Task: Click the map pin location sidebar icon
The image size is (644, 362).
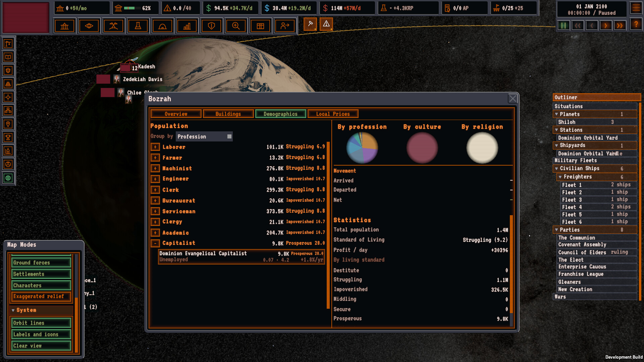Action: point(8,124)
